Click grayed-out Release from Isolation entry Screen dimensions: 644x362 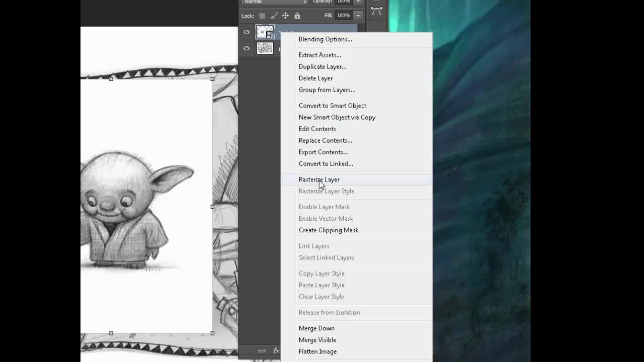click(329, 312)
